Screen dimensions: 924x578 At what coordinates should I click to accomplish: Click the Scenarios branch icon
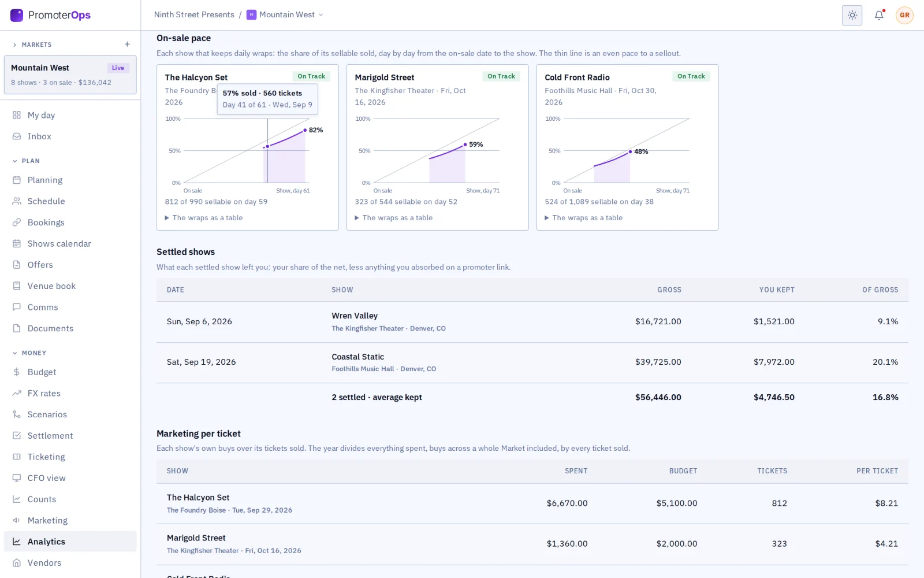tap(17, 414)
